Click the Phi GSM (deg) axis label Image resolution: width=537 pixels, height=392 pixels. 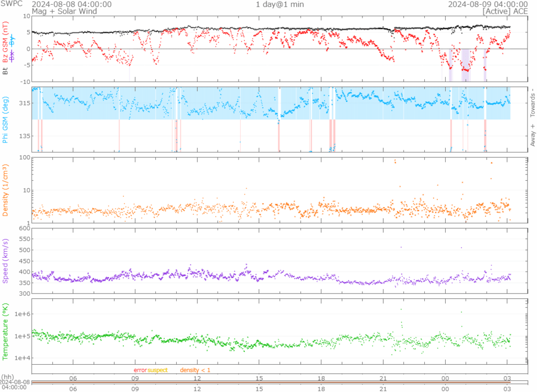(6, 119)
